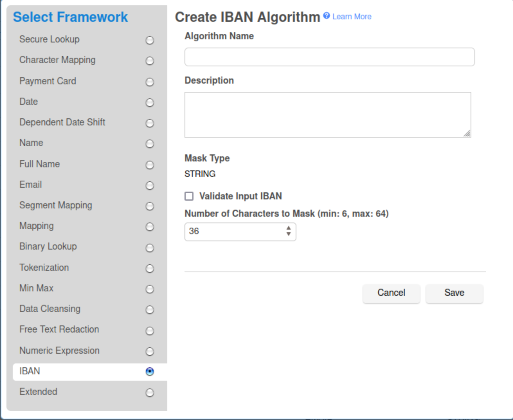Choose the Payment Card framework option
This screenshot has height=420, width=513.
point(149,82)
